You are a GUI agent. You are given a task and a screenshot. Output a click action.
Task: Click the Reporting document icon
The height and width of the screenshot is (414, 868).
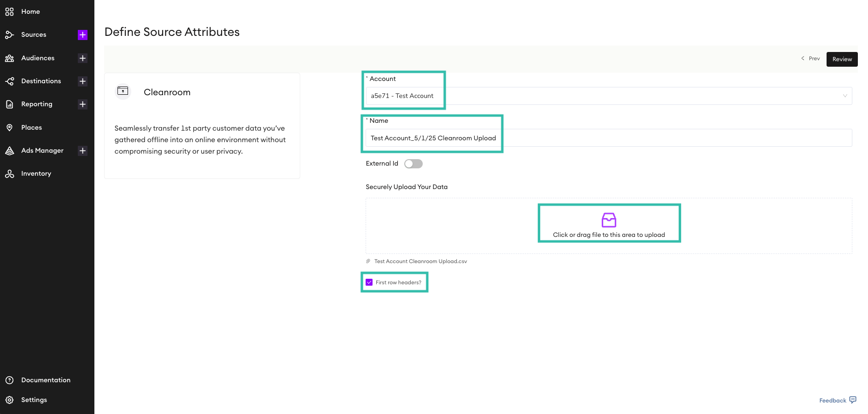pyautogui.click(x=9, y=104)
